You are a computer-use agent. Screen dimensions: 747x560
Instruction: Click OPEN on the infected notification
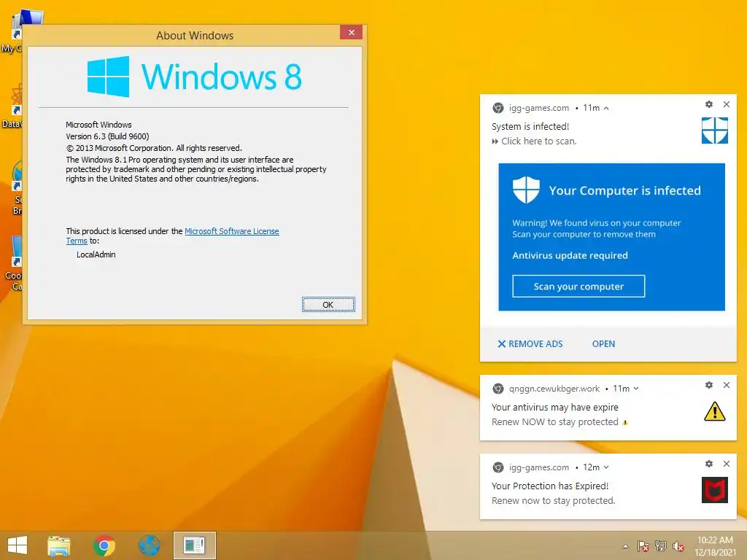603,344
